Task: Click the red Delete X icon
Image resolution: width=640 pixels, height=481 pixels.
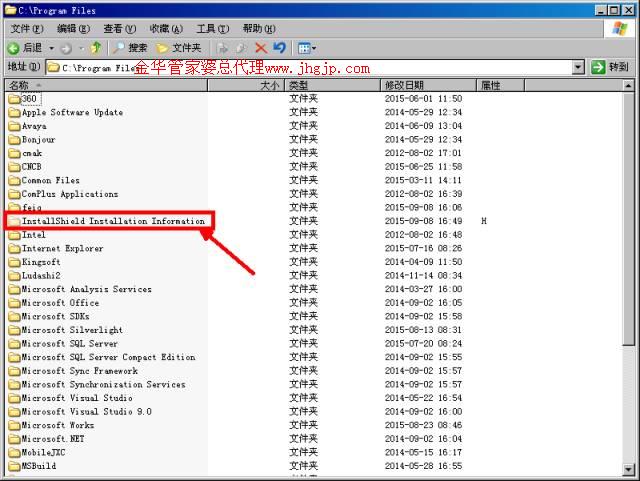Action: click(261, 48)
